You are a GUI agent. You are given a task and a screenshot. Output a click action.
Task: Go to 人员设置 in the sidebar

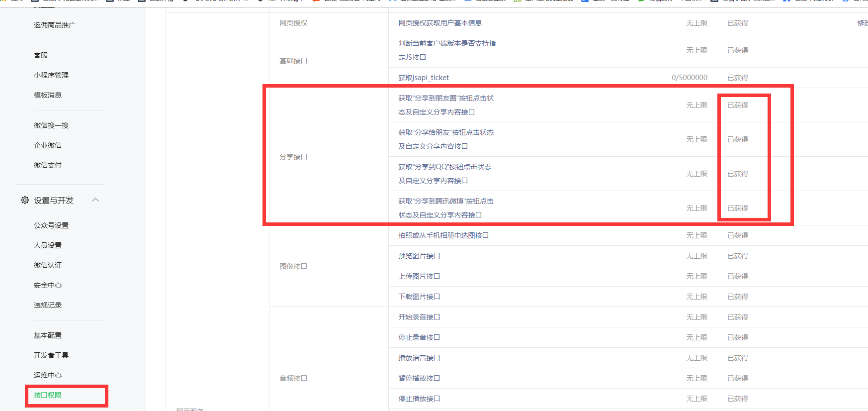point(48,245)
